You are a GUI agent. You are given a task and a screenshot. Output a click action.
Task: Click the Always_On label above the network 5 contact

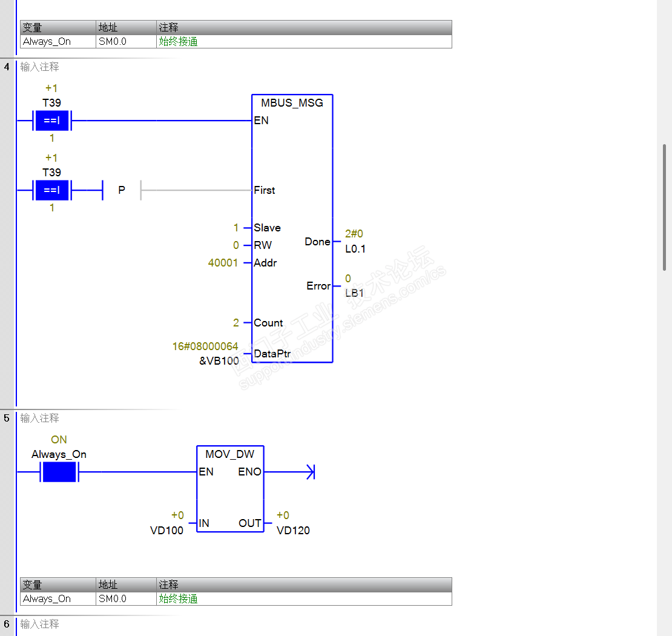coord(59,454)
